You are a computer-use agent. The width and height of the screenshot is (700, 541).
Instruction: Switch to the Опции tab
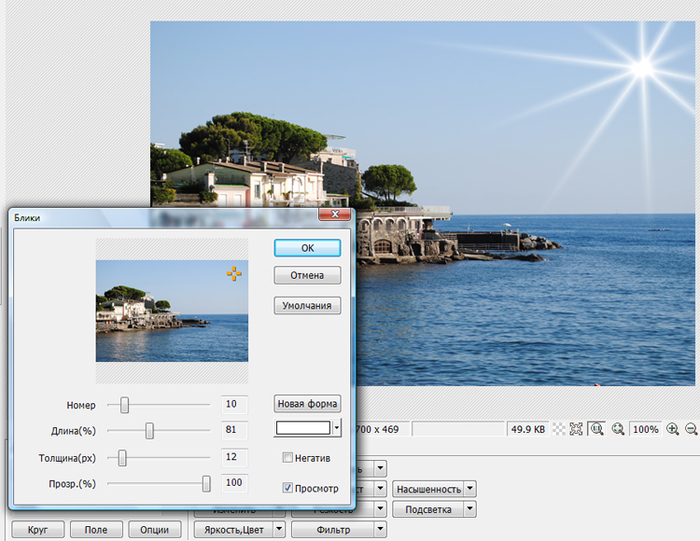tap(154, 529)
